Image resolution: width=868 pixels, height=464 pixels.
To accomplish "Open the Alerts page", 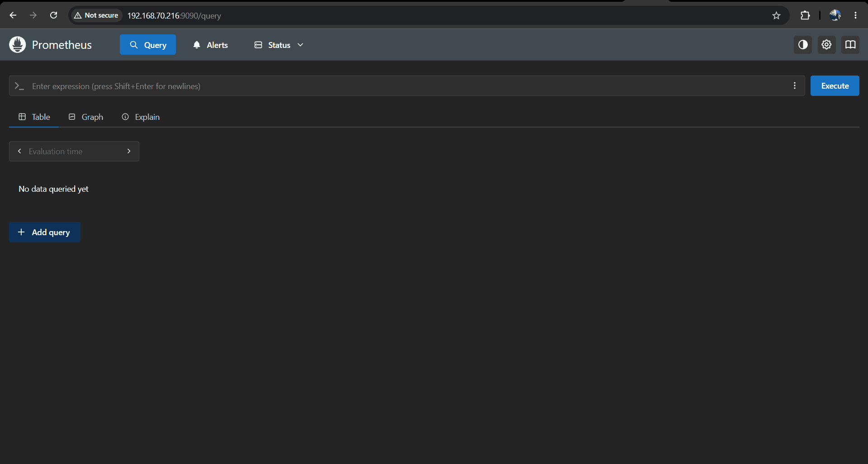I will pos(210,45).
